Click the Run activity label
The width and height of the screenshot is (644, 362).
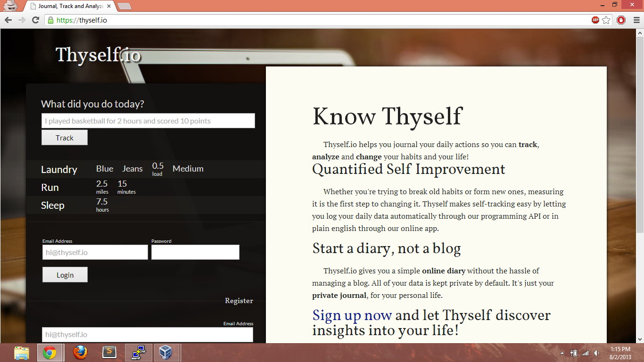pos(50,188)
